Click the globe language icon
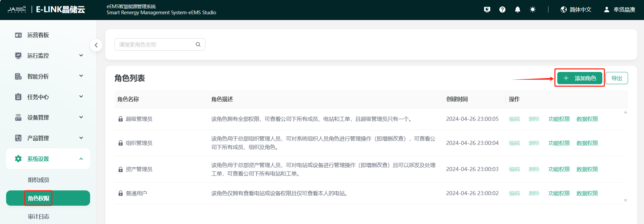This screenshot has height=224, width=644. [x=563, y=10]
